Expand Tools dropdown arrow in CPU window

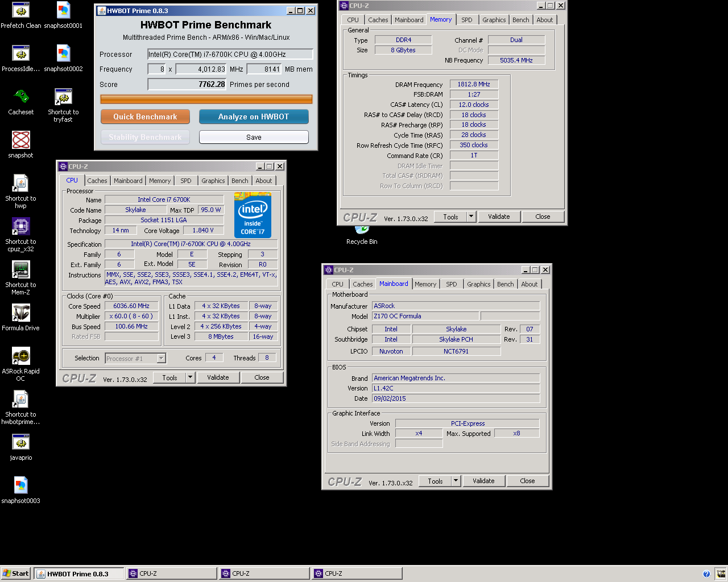pos(191,377)
